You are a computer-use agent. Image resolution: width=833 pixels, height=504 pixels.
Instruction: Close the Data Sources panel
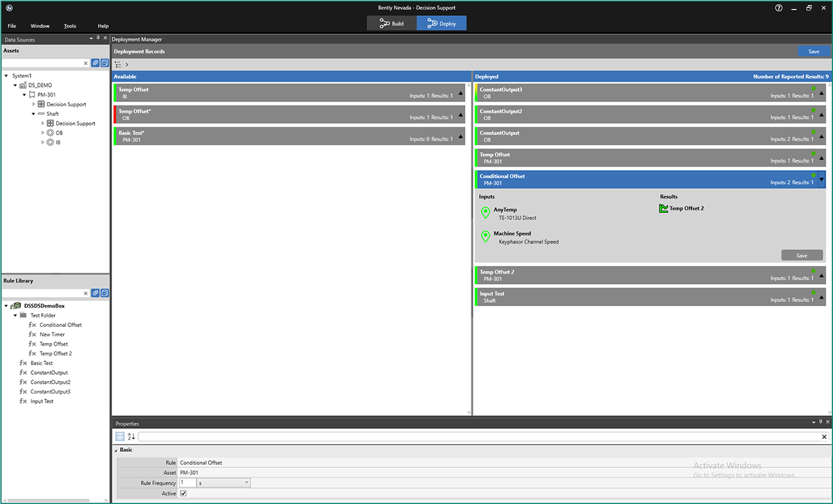pyautogui.click(x=106, y=39)
